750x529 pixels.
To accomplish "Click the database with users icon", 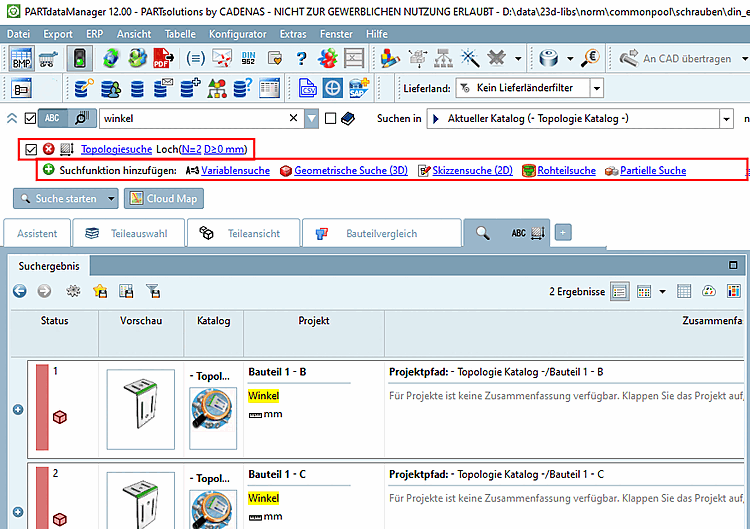I will pyautogui.click(x=110, y=88).
